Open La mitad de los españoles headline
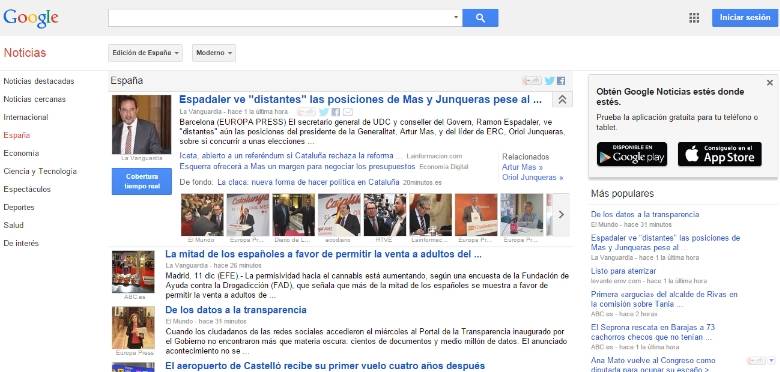 coord(323,254)
